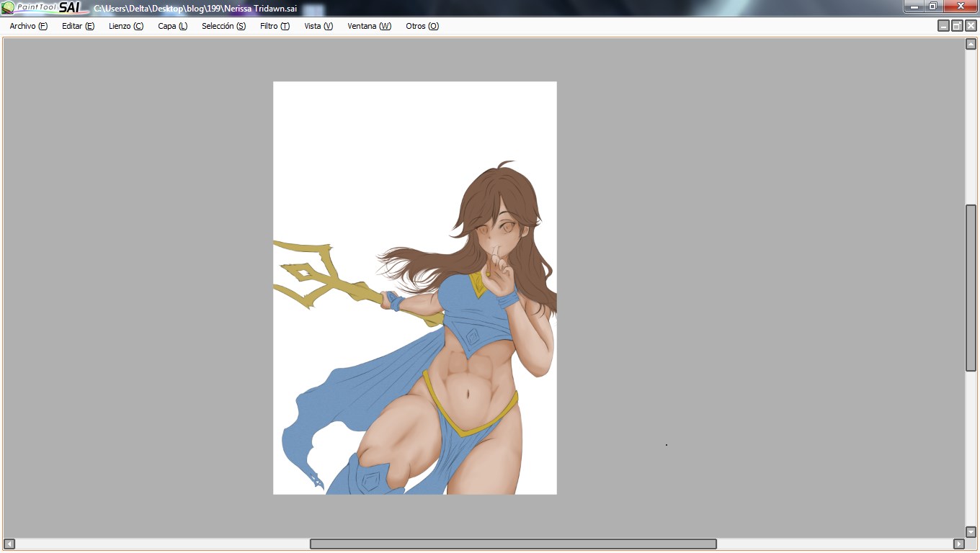Open the Vista menu

tap(318, 26)
